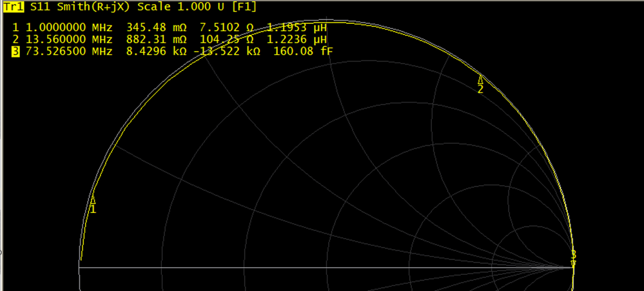644x291 pixels.
Task: Click the highlighted 3 active marker number
Action: point(15,52)
